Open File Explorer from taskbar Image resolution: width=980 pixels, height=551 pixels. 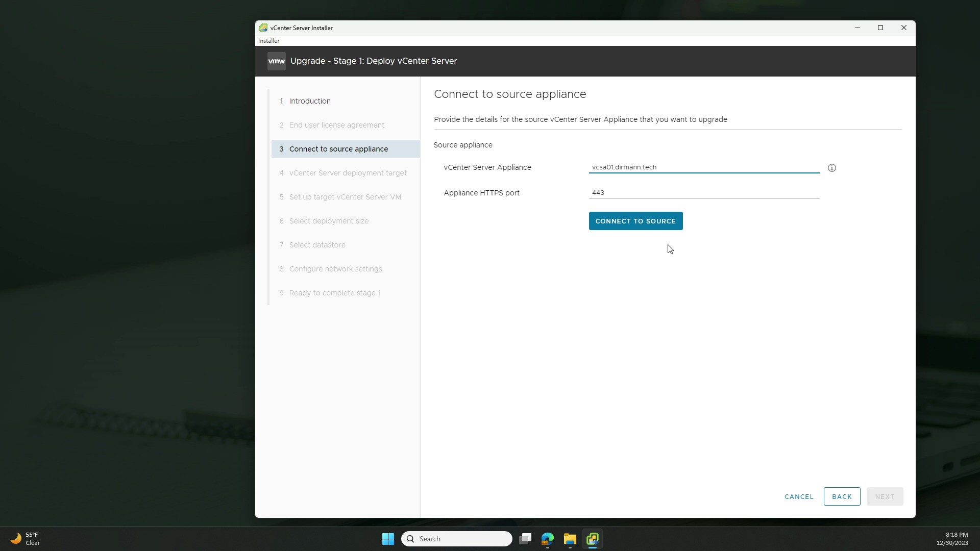pyautogui.click(x=570, y=539)
